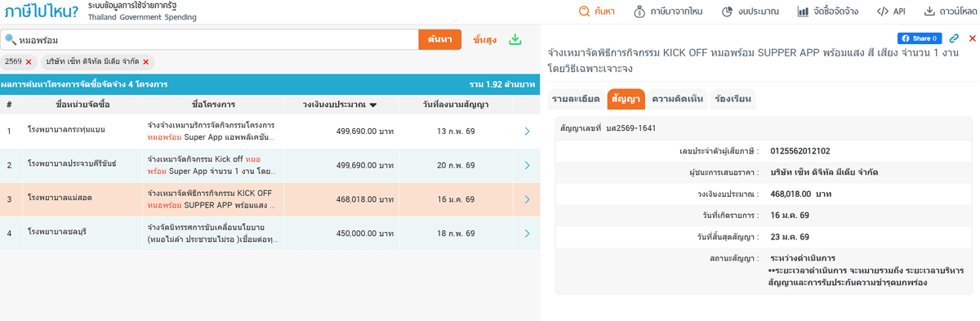Image resolution: width=980 pixels, height=321 pixels.
Task: Open details arrow for โรงพยาบาลกระทุ่มแบน row
Action: coord(527,131)
